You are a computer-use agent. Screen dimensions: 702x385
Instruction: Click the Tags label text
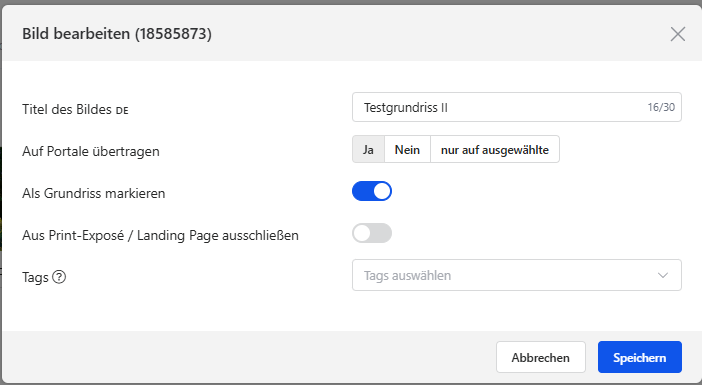click(x=35, y=278)
